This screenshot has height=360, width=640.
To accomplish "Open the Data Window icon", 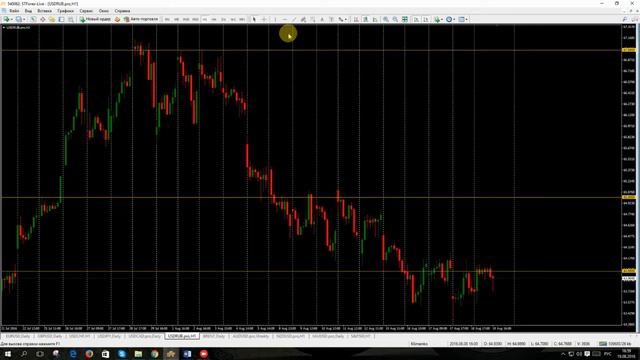I will (x=42, y=19).
